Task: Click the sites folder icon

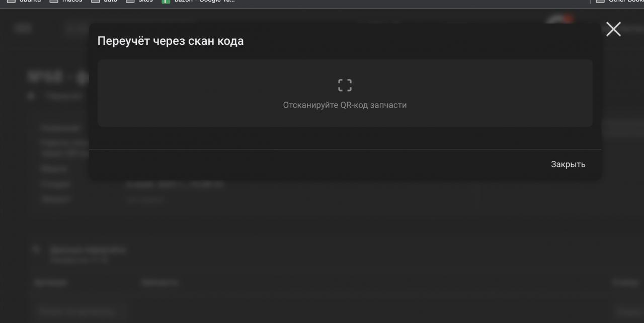Action: click(130, 2)
